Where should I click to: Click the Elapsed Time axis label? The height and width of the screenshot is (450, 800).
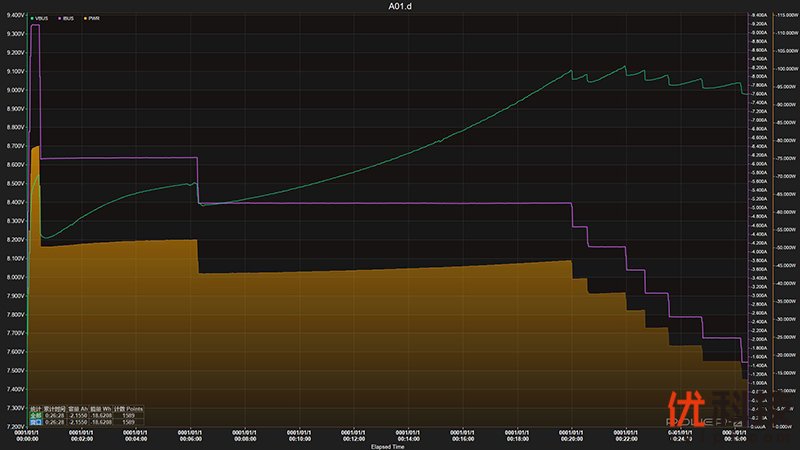388,446
